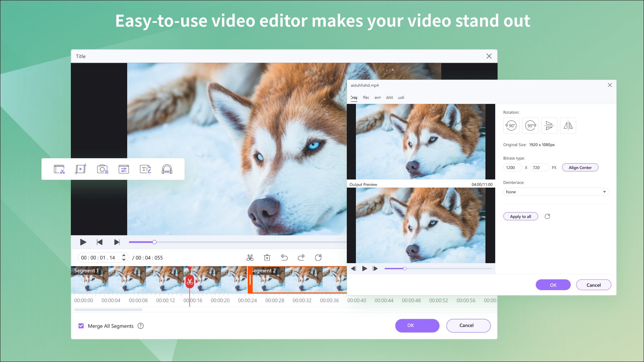
Task: Play the video in the main editor
Action: tap(83, 242)
